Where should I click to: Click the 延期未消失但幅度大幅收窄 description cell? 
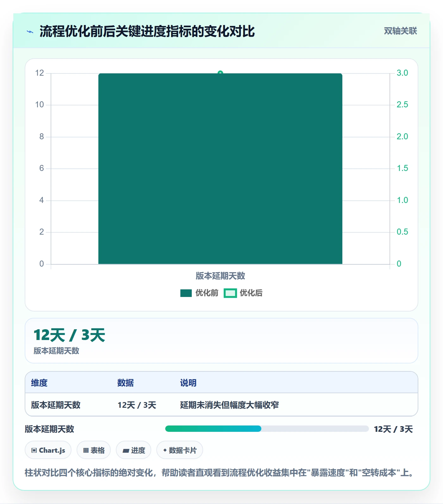(229, 405)
